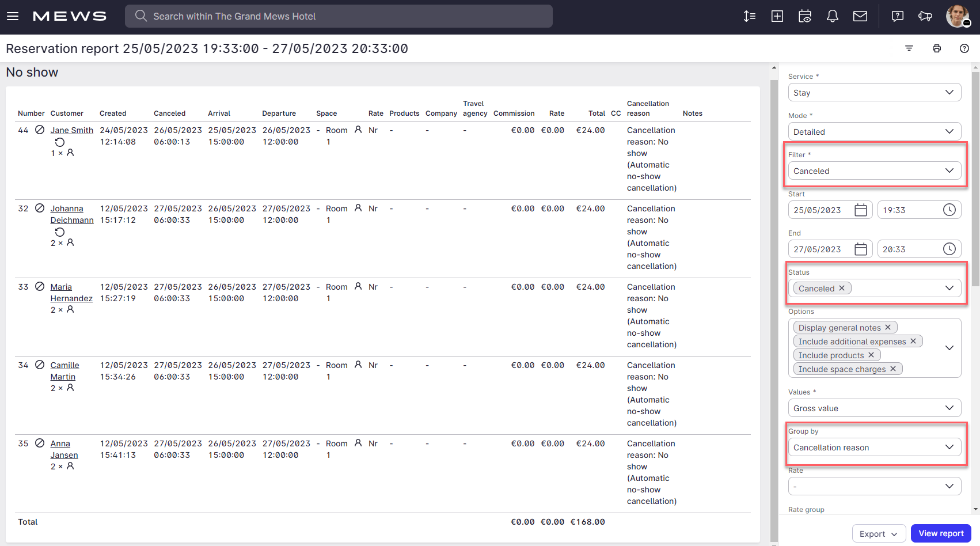This screenshot has height=546, width=980.
Task: Open the mail envelope icon
Action: pos(860,16)
